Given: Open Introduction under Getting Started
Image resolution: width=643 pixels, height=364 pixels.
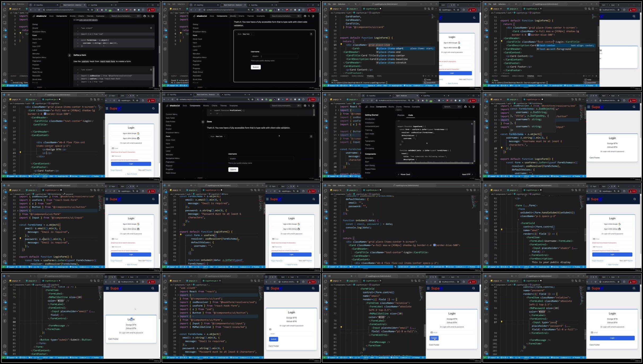Looking at the screenshot, I should pos(370,119).
